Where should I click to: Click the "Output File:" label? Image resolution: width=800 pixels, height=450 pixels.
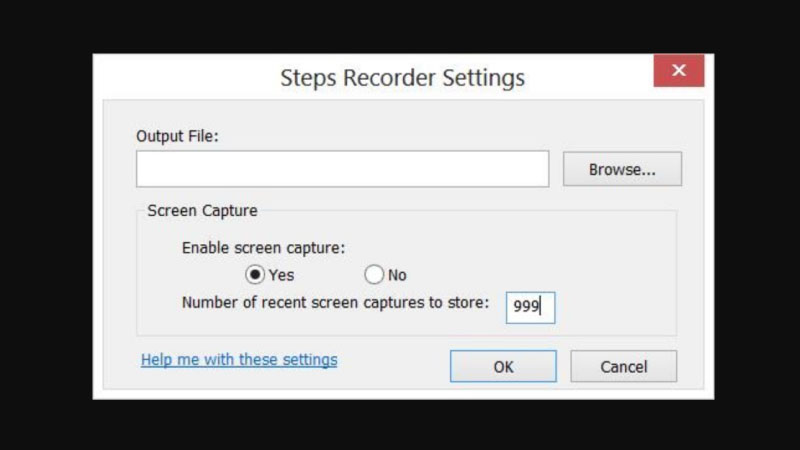click(177, 134)
